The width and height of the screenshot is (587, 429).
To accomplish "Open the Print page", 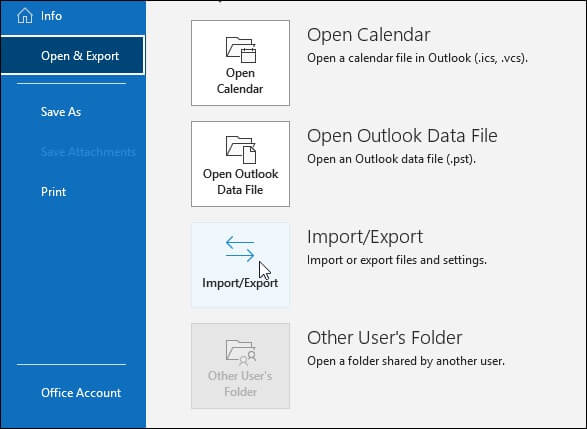I will 53,192.
